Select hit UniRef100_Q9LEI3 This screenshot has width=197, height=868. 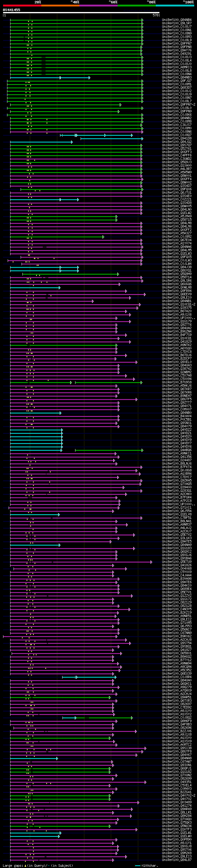click(x=177, y=857)
